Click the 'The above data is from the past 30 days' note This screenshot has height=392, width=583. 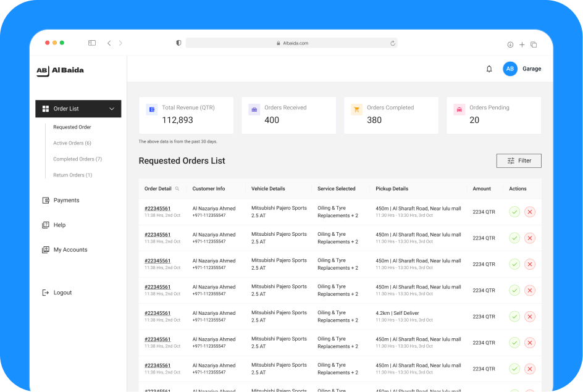178,141
